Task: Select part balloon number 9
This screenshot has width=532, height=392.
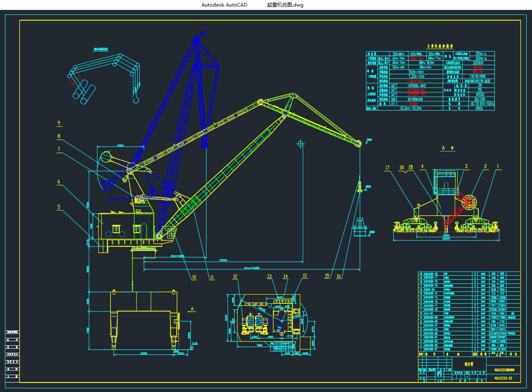Action: [59, 123]
